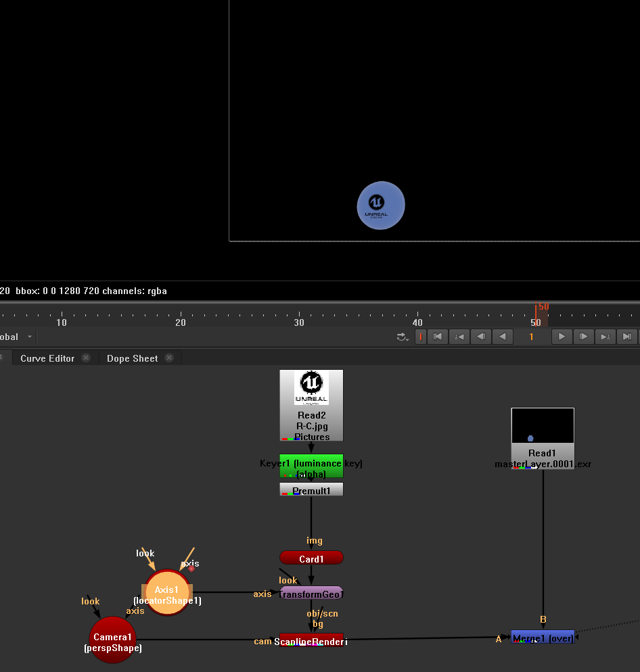Click the 'look' input label above Axis1

tap(145, 553)
